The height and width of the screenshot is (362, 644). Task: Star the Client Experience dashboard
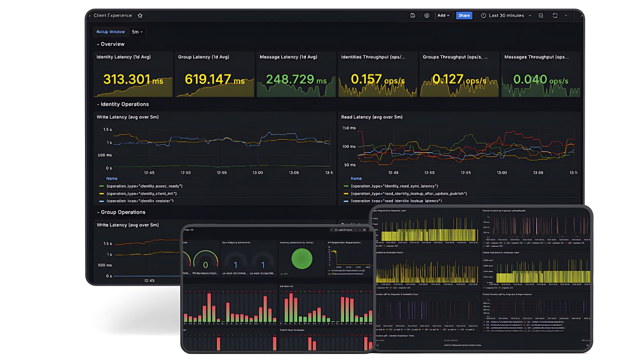coord(140,16)
